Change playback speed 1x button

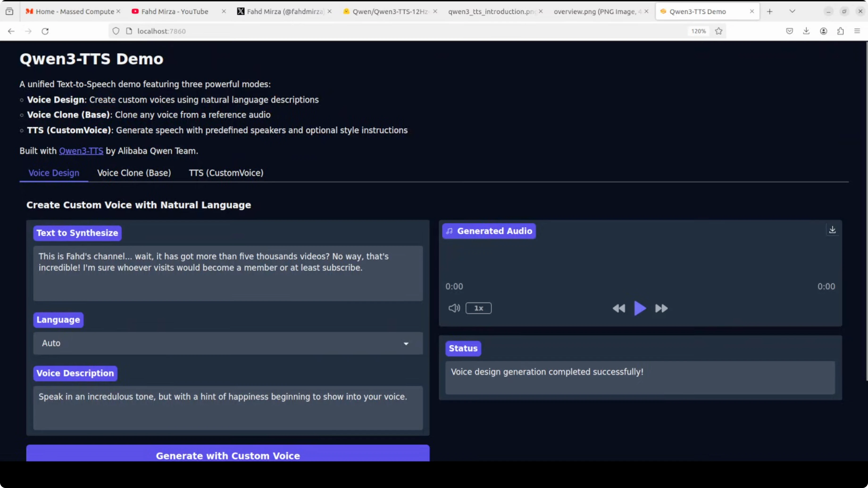[x=478, y=308]
